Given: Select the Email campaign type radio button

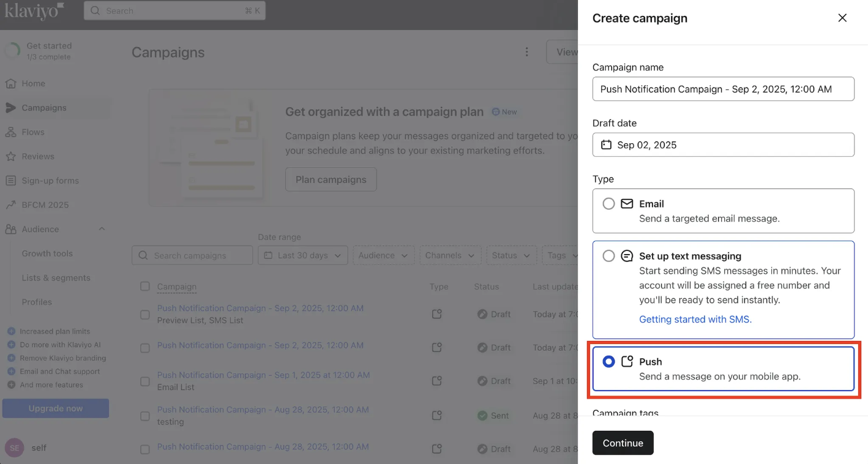Looking at the screenshot, I should tap(608, 204).
